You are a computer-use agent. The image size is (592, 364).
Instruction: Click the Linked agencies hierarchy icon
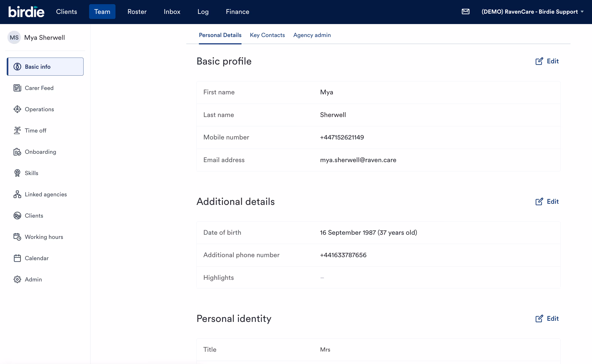pyautogui.click(x=17, y=194)
